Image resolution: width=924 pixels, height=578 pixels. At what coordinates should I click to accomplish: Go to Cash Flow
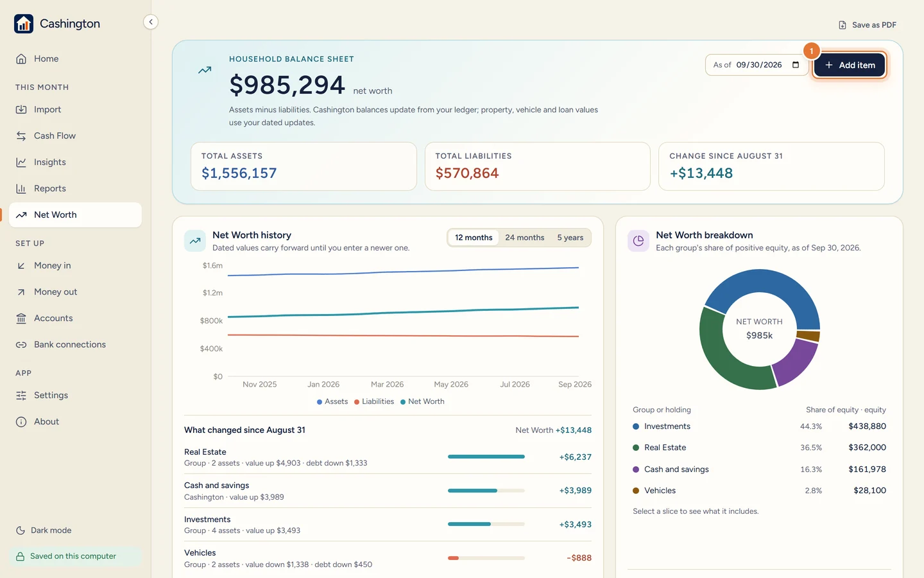coord(76,136)
